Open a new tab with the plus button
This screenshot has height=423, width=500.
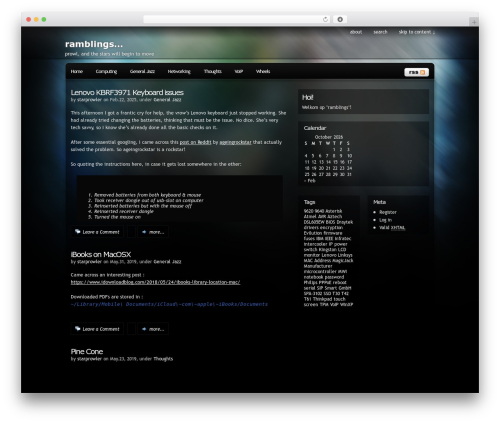pos(474,22)
